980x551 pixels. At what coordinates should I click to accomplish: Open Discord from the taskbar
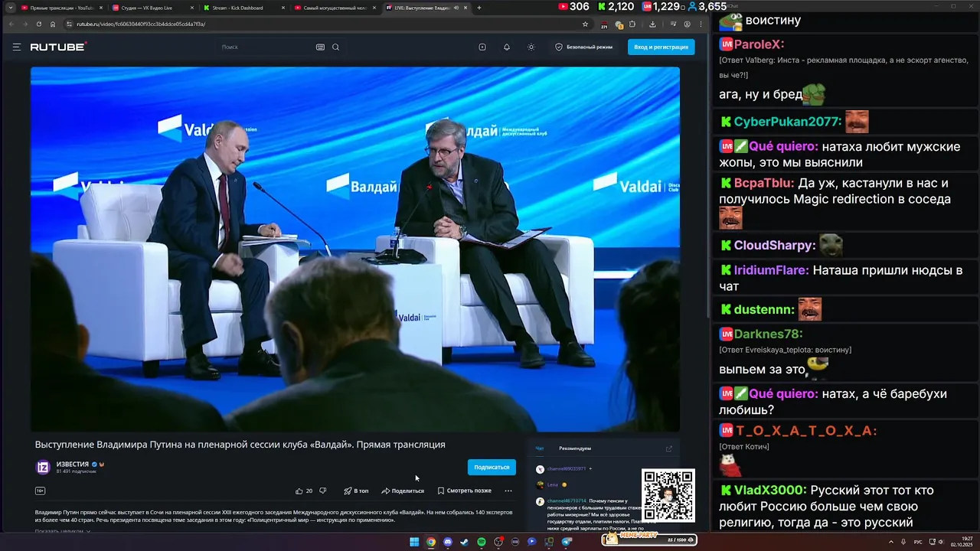tap(448, 542)
